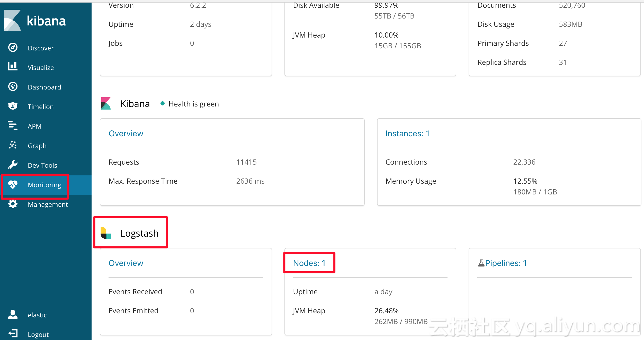The image size is (644, 340).
Task: Click Logstash Uptime value 'a day'
Action: (383, 292)
